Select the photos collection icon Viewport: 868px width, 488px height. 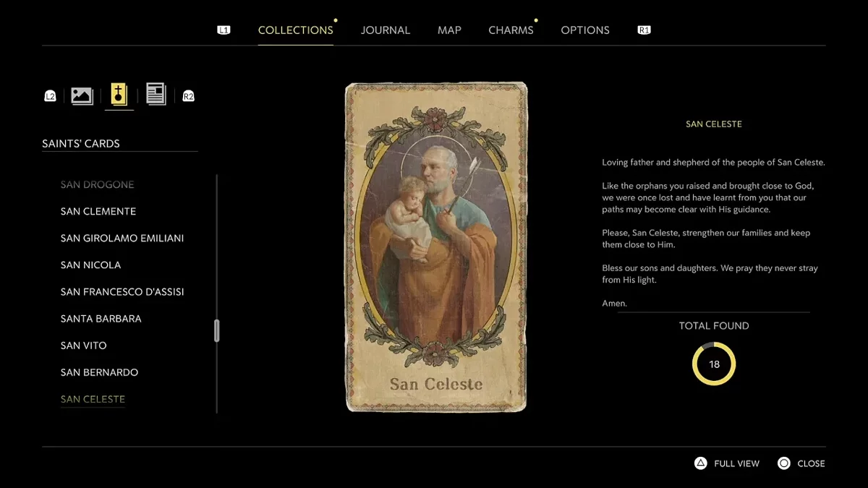[82, 95]
